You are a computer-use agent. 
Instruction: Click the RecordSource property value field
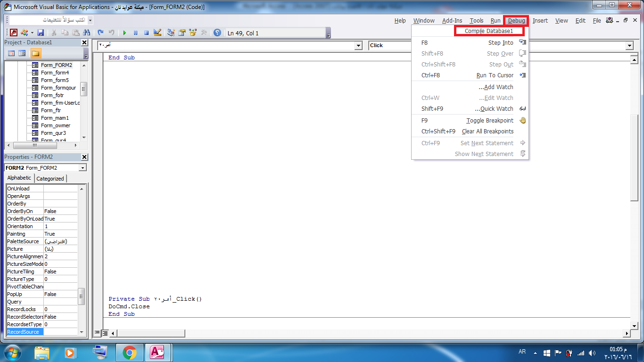pos(60,332)
